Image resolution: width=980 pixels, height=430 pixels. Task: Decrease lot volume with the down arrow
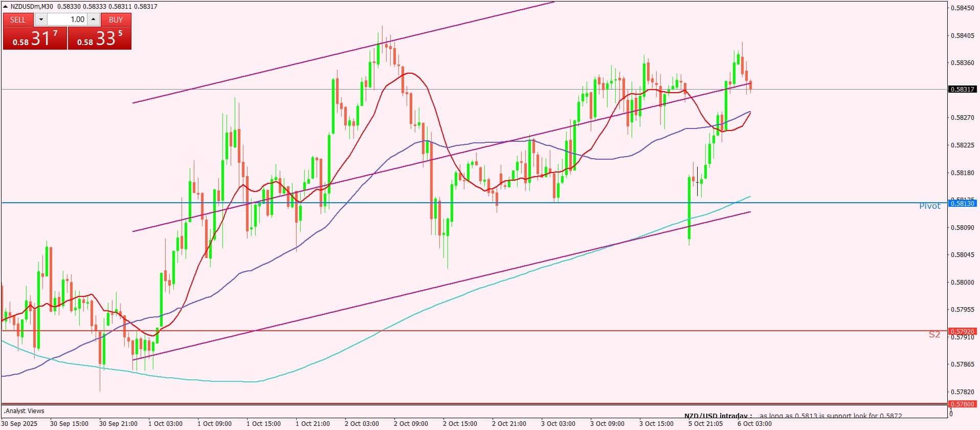41,19
